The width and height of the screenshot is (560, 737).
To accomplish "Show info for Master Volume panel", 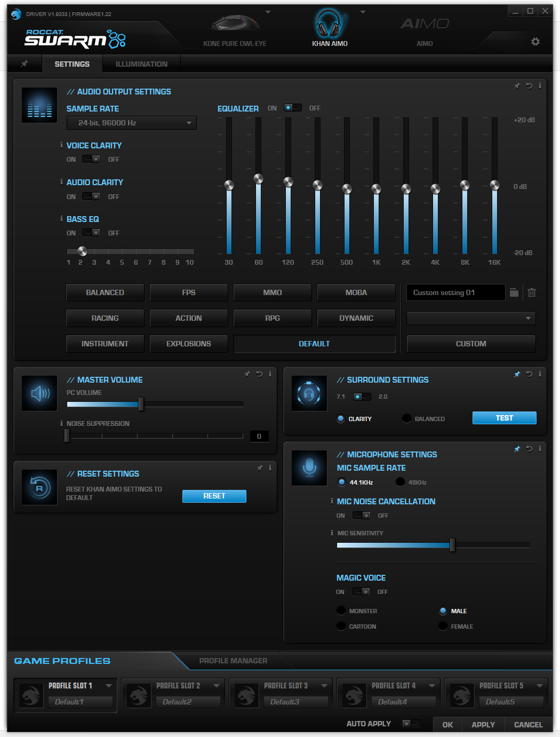I will point(270,374).
